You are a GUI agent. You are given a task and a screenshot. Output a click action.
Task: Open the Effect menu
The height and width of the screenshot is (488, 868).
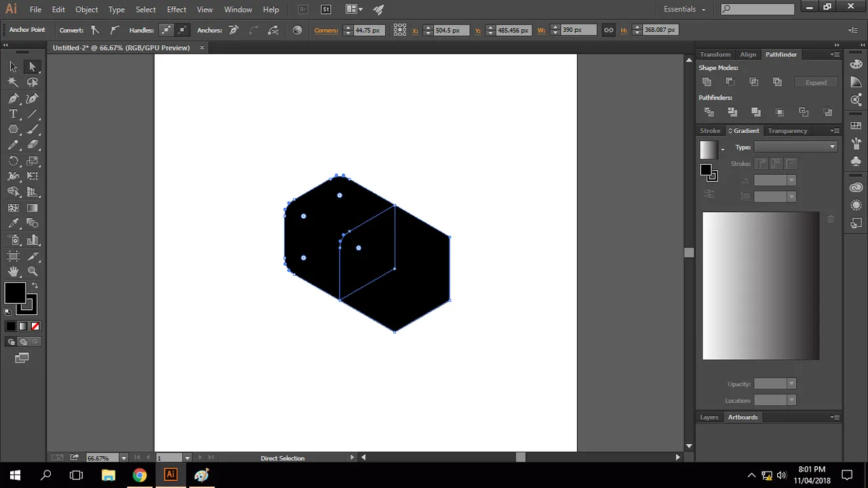[x=176, y=9]
